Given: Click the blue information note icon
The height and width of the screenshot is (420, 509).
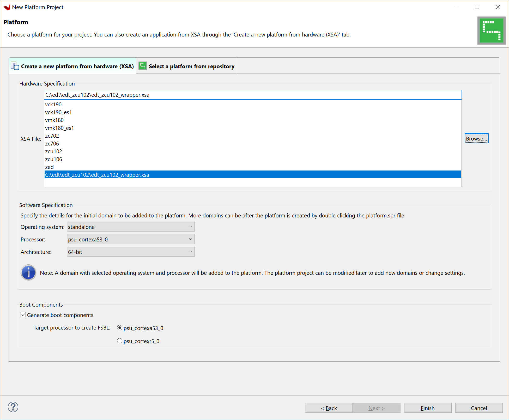Looking at the screenshot, I should pyautogui.click(x=28, y=273).
